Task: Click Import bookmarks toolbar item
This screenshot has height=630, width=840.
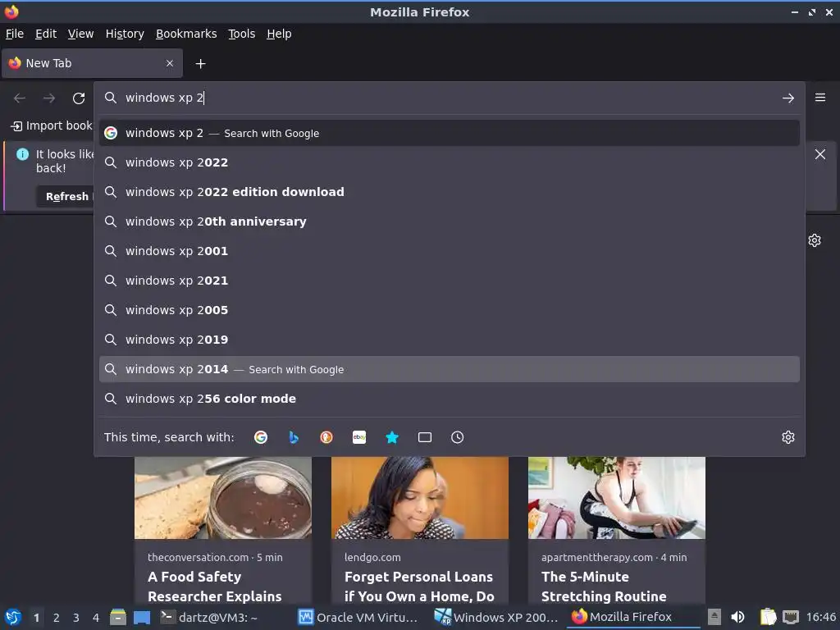Action: pyautogui.click(x=52, y=126)
